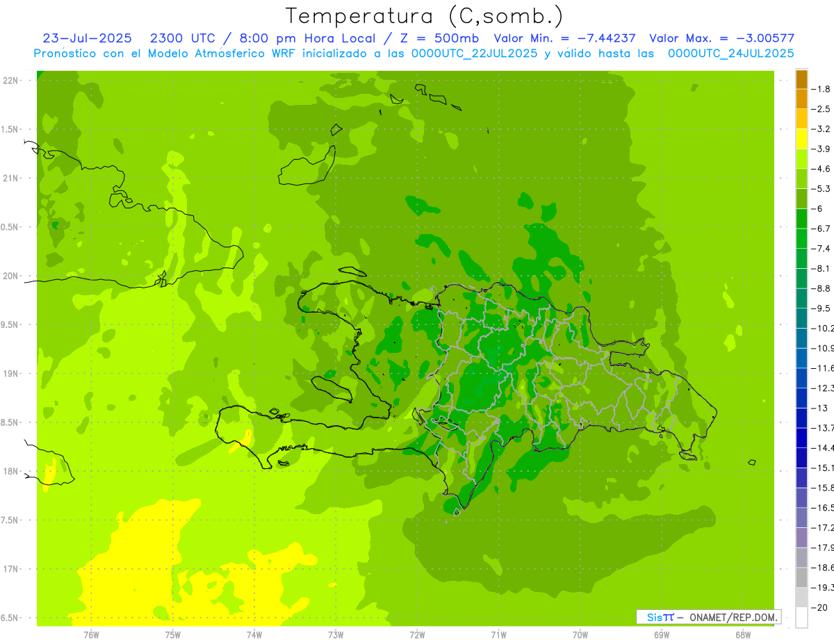This screenshot has height=644, width=834.
Task: Click the "-8.1" colorbar label
Action: coord(821,269)
